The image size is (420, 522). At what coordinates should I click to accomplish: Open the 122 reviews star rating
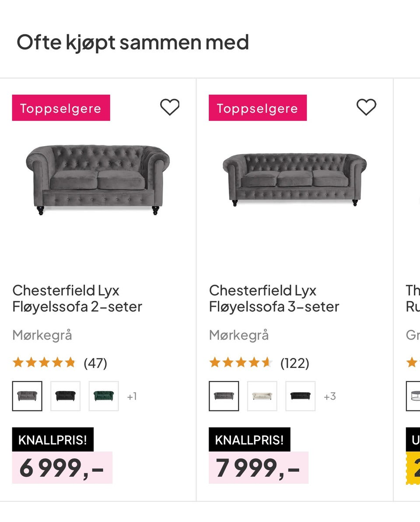[x=259, y=363]
